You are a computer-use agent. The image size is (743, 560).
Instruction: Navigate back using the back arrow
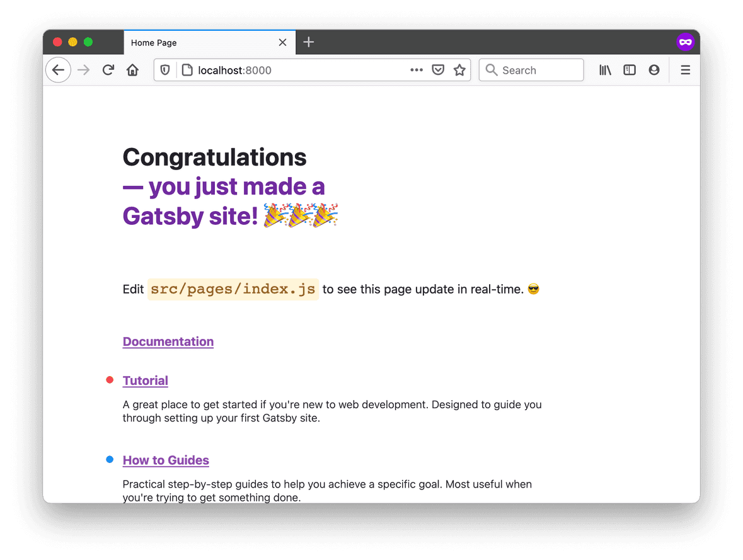pyautogui.click(x=58, y=70)
